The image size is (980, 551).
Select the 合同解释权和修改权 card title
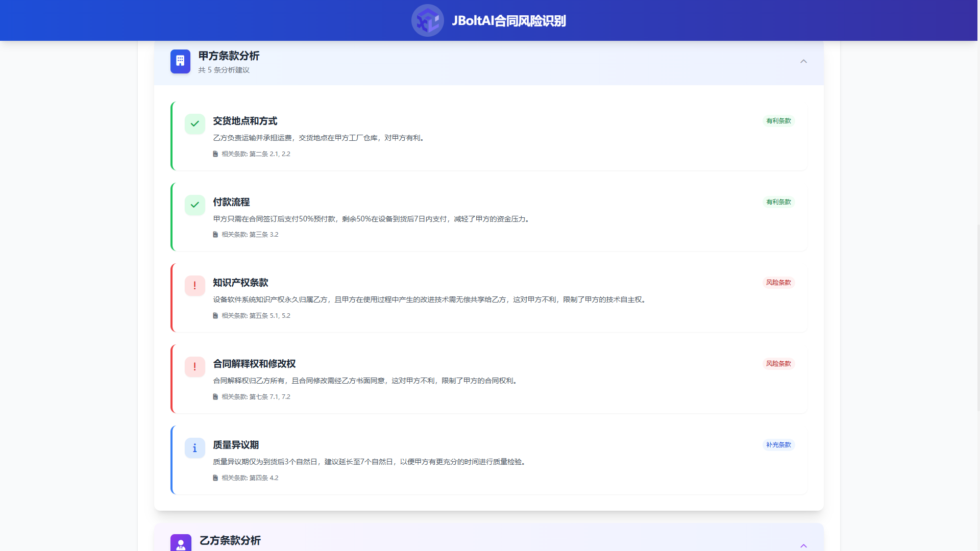click(x=254, y=364)
